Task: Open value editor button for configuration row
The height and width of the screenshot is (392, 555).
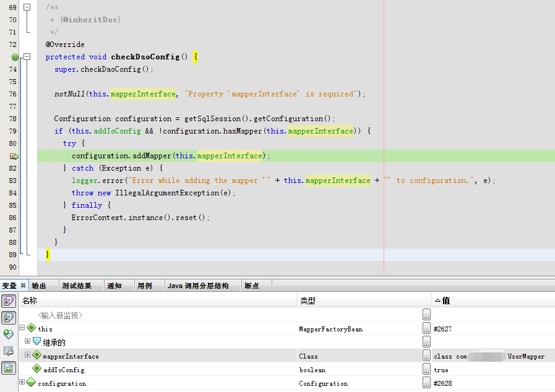Action: (x=426, y=382)
